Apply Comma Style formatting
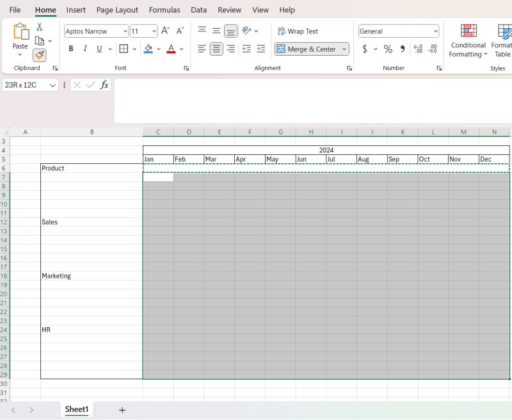Image resolution: width=512 pixels, height=420 pixels. click(x=401, y=48)
